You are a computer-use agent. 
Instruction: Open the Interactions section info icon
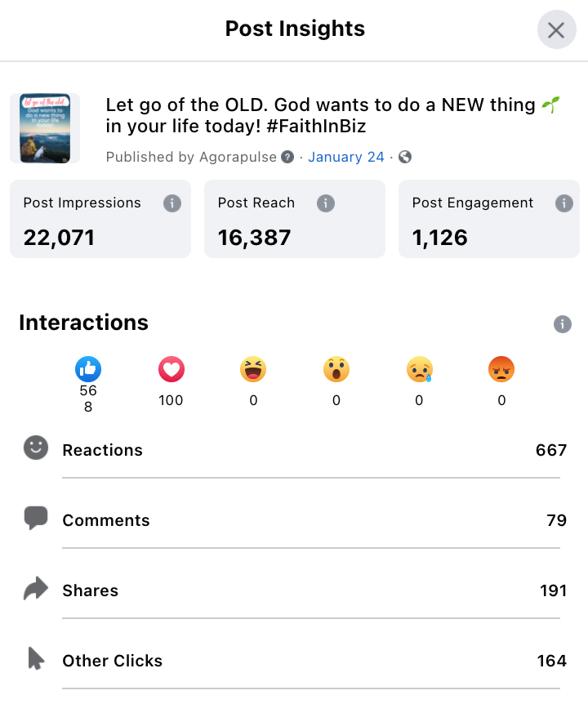pyautogui.click(x=562, y=324)
